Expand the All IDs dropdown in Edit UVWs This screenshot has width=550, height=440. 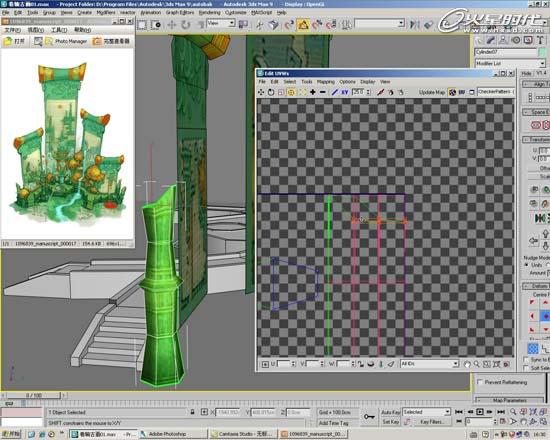tap(430, 364)
